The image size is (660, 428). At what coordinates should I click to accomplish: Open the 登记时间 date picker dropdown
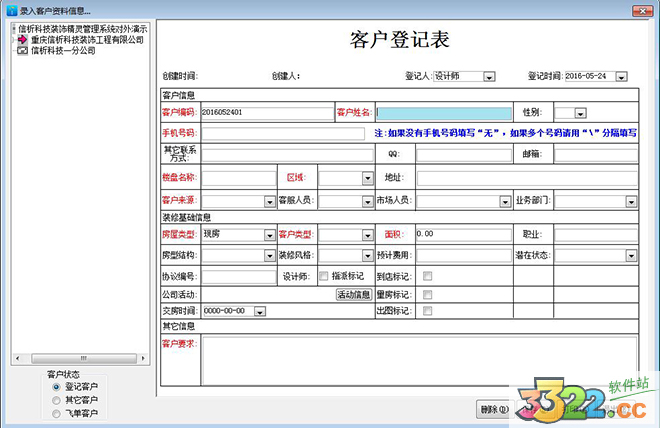(x=621, y=76)
